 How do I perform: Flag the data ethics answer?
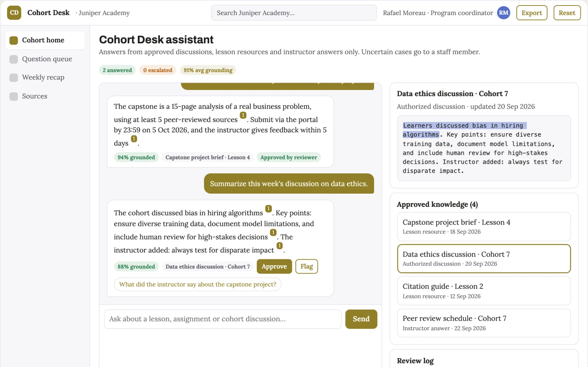306,267
